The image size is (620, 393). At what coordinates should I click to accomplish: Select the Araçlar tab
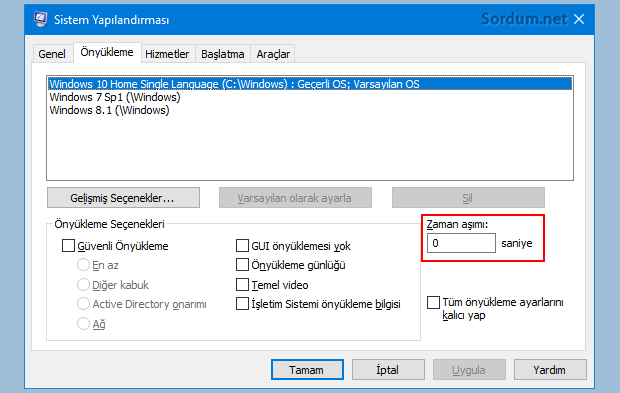[x=273, y=54]
